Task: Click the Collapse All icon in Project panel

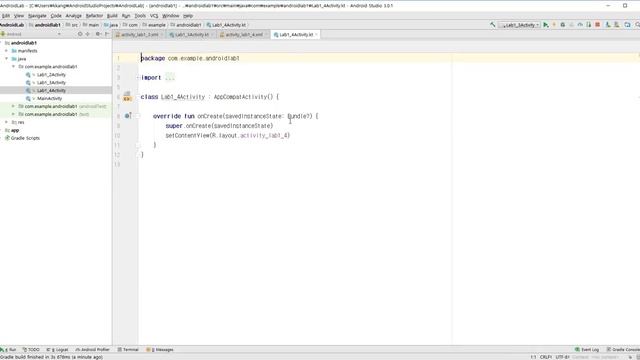Action: click(x=87, y=34)
